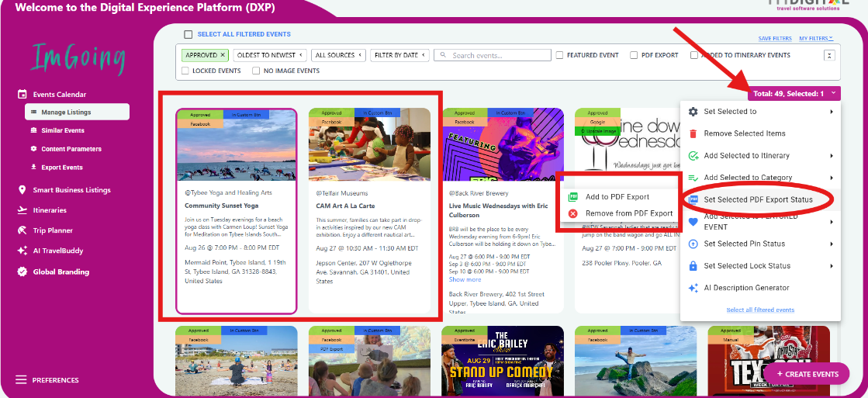The height and width of the screenshot is (398, 868).
Task: Click the blue PDF icon for Export Status
Action: [x=693, y=199]
